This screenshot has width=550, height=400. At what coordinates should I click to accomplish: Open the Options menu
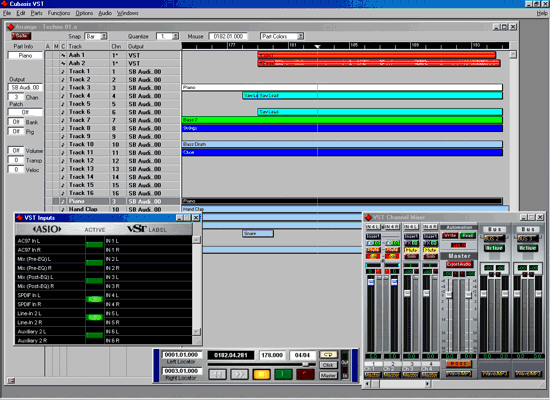(x=84, y=13)
